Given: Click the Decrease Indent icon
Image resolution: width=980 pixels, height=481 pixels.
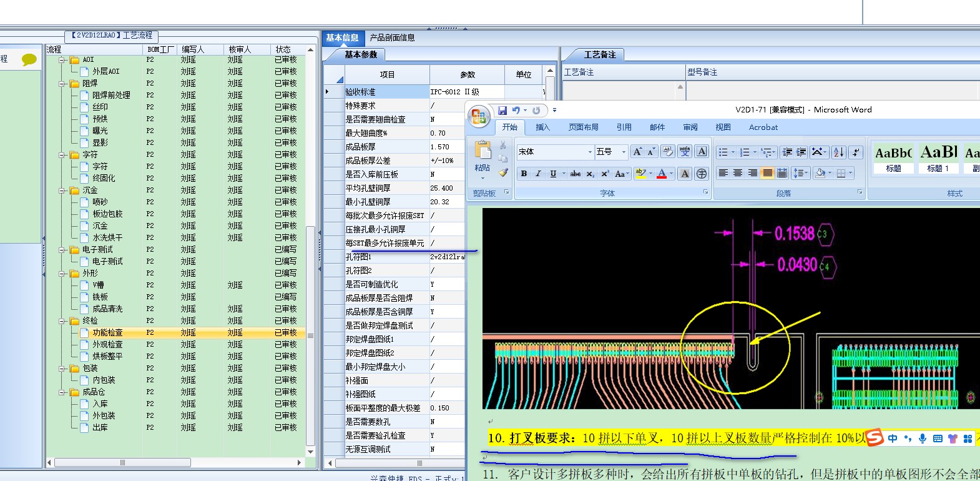Looking at the screenshot, I should point(787,152).
